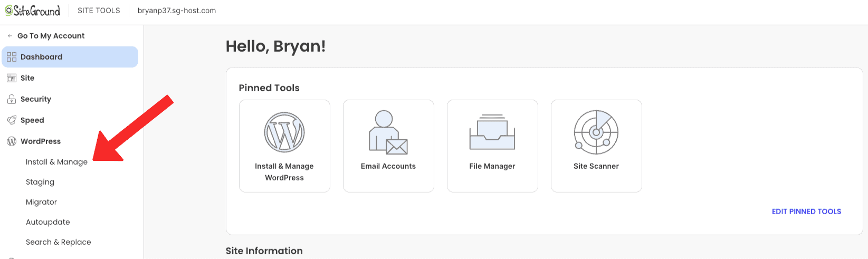Click the WordPress logo in pinned tools
The image size is (868, 259).
[284, 132]
